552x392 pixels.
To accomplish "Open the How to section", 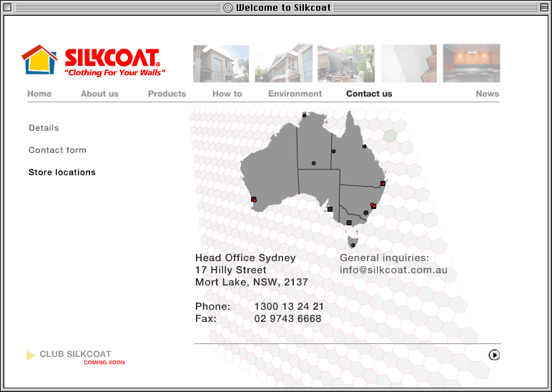I will click(x=227, y=94).
